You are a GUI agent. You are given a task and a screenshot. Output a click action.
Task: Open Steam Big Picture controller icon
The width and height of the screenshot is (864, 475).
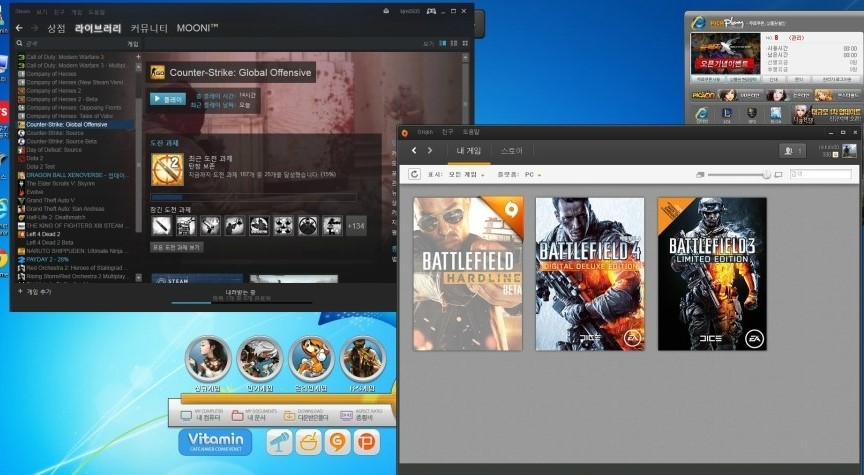pyautogui.click(x=431, y=11)
